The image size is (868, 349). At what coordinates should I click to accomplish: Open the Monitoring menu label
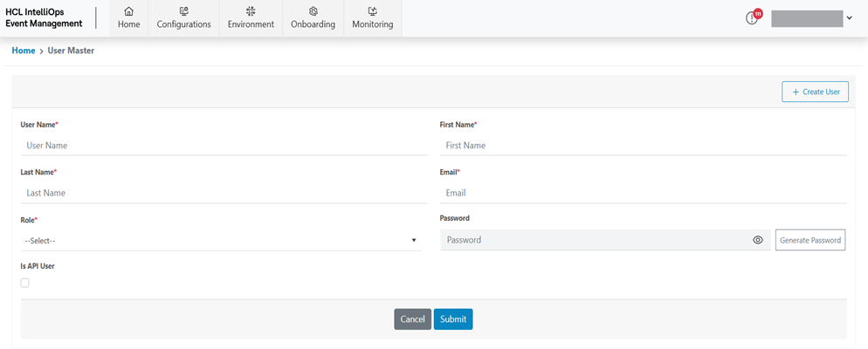click(372, 24)
